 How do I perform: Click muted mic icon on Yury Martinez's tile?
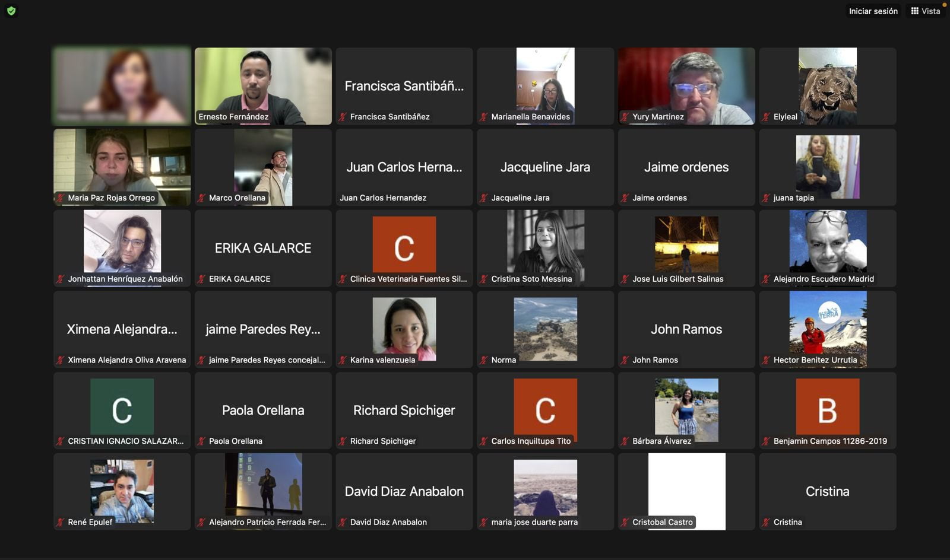click(625, 117)
